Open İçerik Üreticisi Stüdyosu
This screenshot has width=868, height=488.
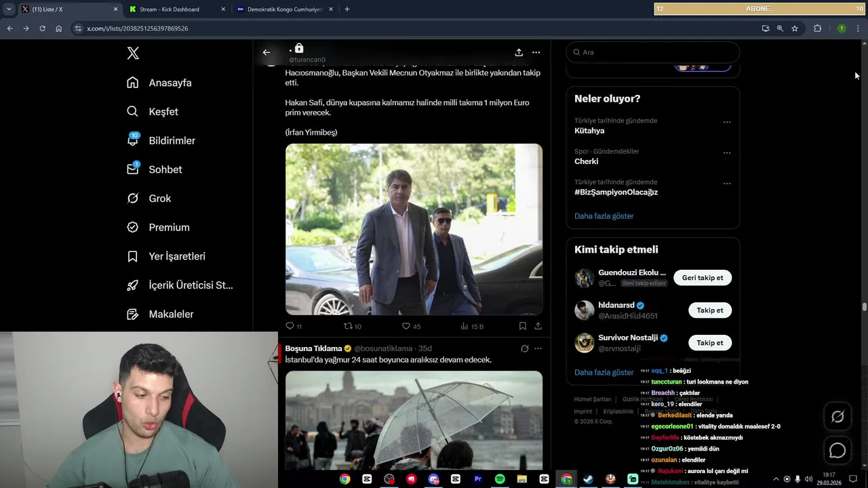tap(180, 285)
